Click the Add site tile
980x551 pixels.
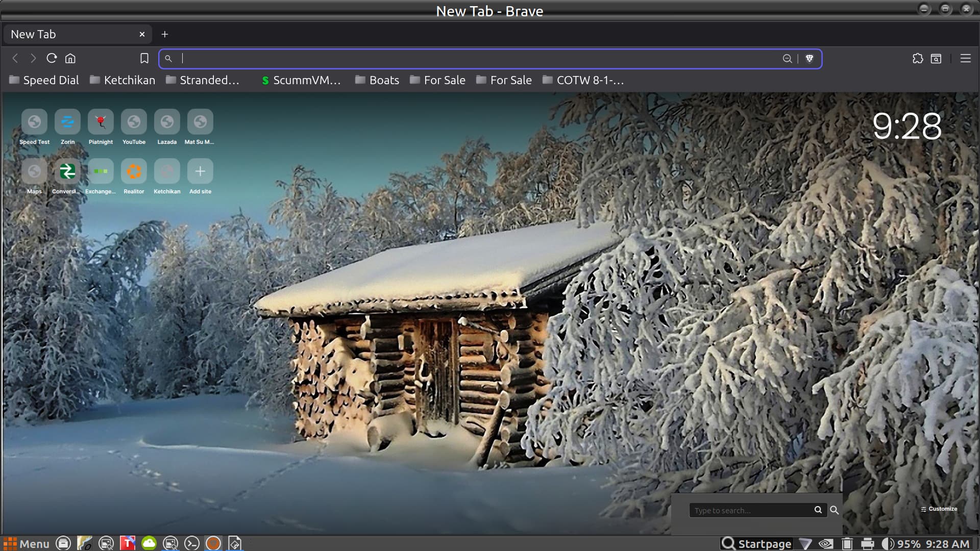200,172
